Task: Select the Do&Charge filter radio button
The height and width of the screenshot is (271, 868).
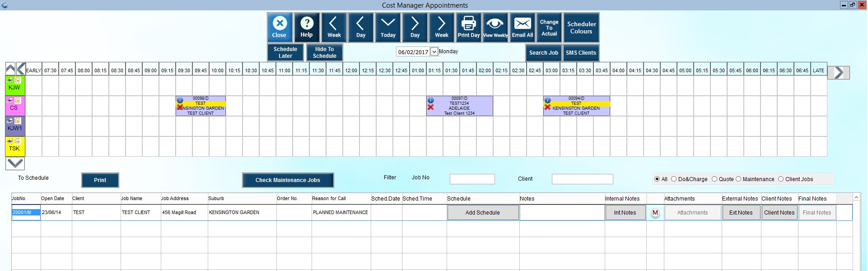Action: coord(674,179)
